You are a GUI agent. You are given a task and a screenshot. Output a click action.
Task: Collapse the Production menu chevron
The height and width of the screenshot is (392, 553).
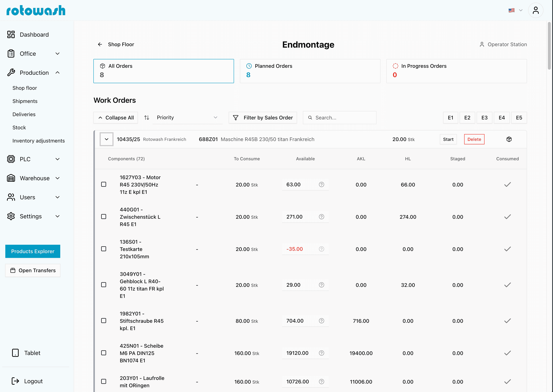(57, 72)
